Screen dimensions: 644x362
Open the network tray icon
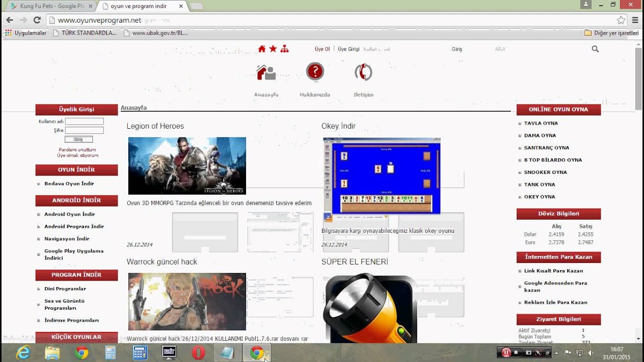(579, 353)
